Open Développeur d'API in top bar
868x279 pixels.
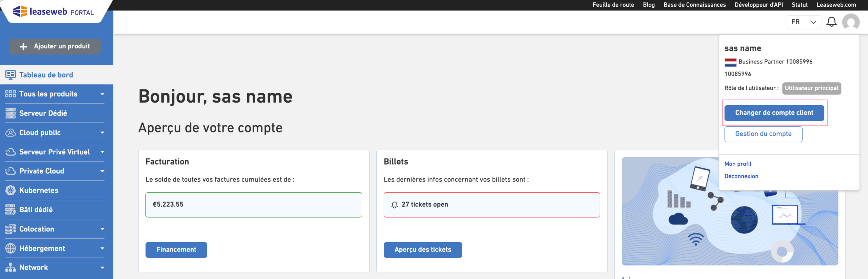(x=758, y=5)
